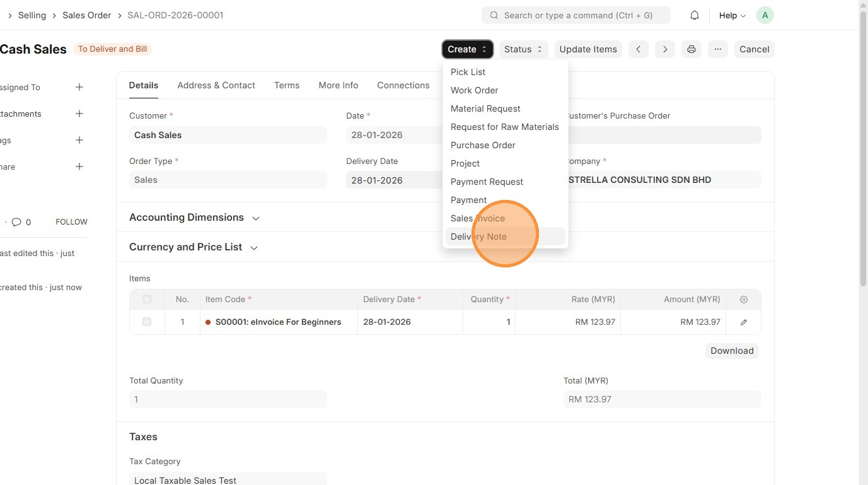Open the Help dropdown

[x=732, y=15]
